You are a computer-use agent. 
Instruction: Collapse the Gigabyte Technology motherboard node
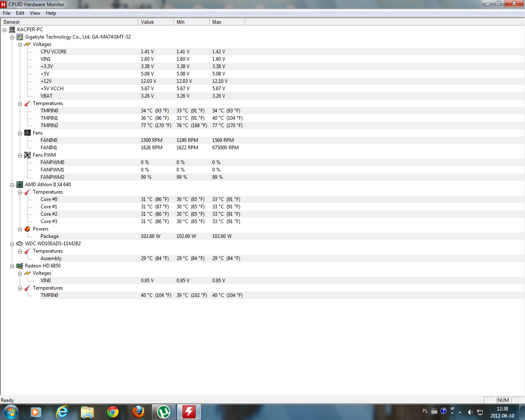[12, 37]
